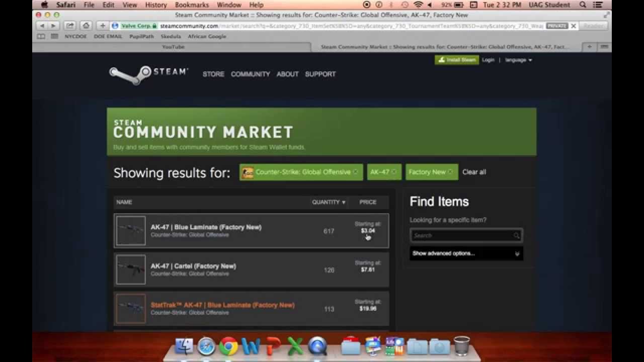The width and height of the screenshot is (644, 362).
Task: Click the UAG Student user menu
Action: coord(549,5)
